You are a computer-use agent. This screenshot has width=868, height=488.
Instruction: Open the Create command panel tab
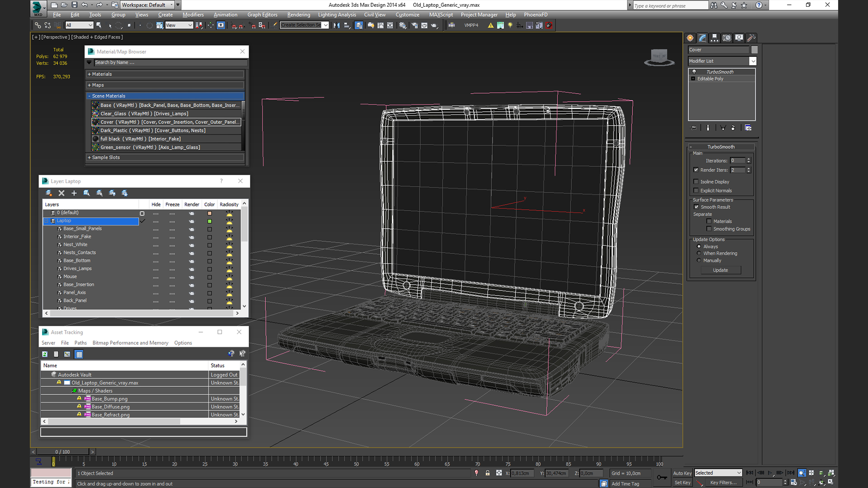click(x=690, y=38)
